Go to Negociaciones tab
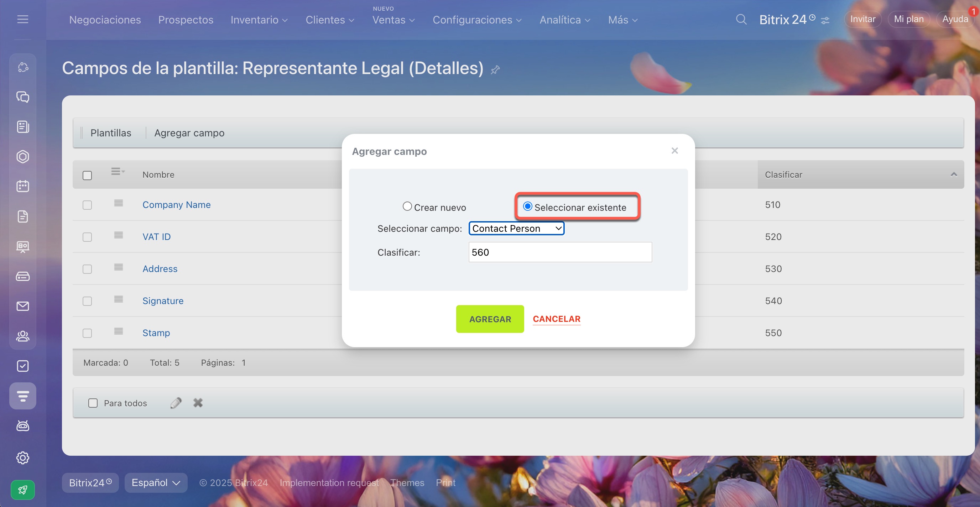Image resolution: width=980 pixels, height=507 pixels. 105,20
